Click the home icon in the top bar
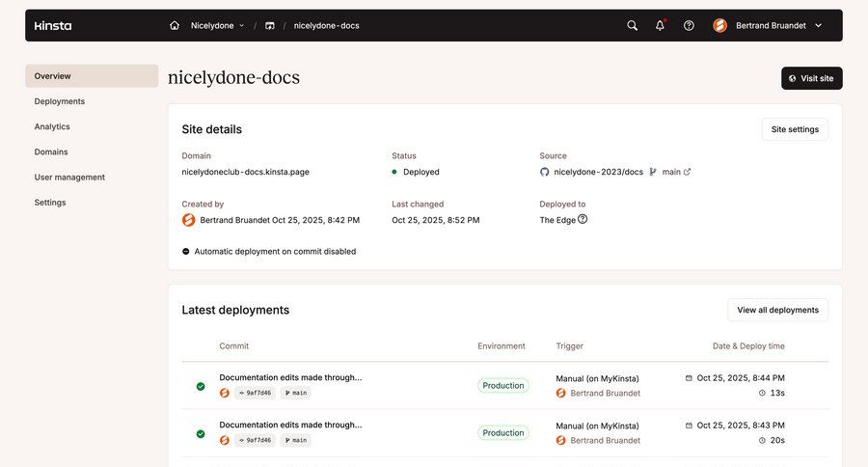 (x=175, y=26)
